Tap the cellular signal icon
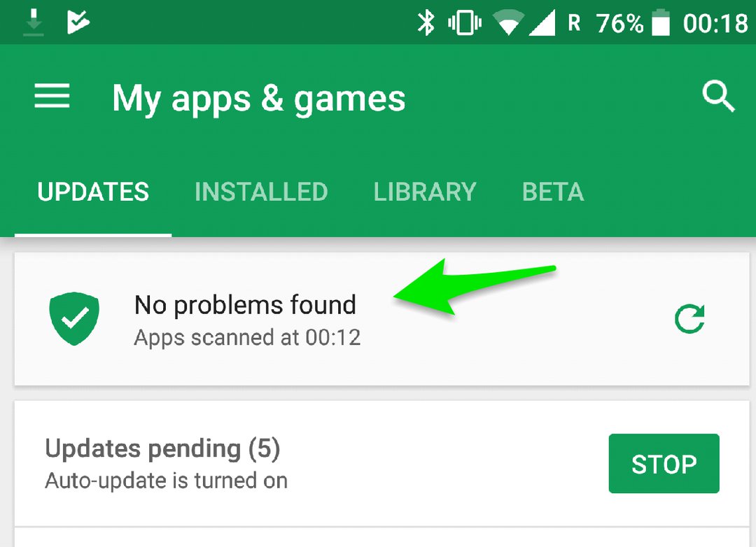 [542, 22]
